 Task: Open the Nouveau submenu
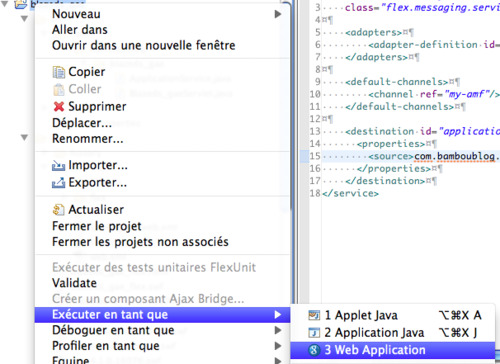(162, 14)
